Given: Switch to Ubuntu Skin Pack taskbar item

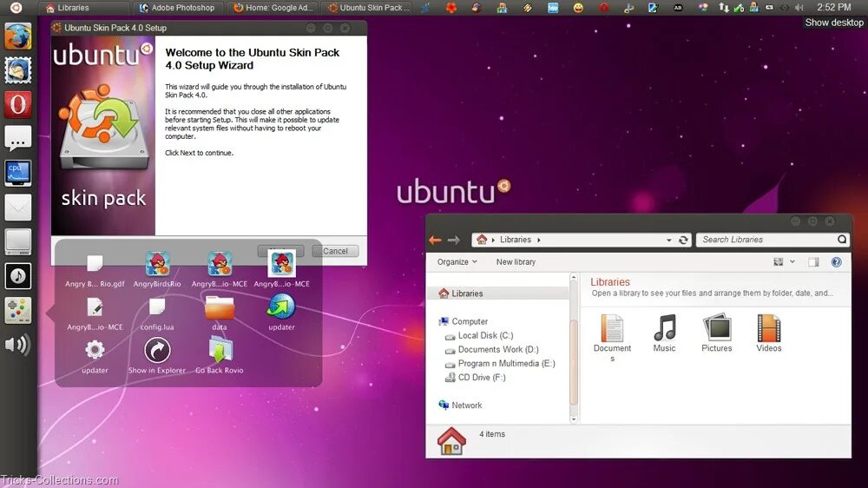Looking at the screenshot, I should [x=368, y=8].
